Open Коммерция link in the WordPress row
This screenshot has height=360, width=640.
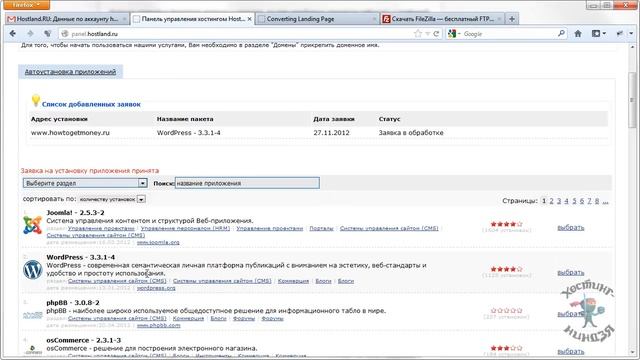pyautogui.click(x=293, y=281)
